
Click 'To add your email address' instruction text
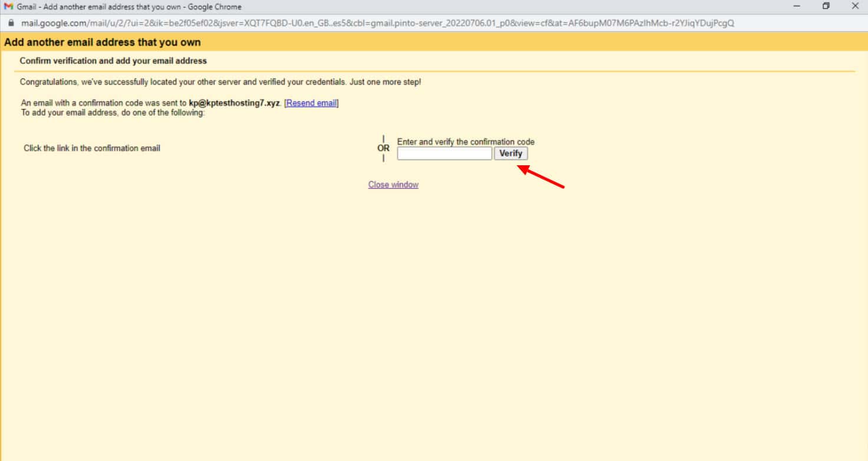click(x=113, y=113)
